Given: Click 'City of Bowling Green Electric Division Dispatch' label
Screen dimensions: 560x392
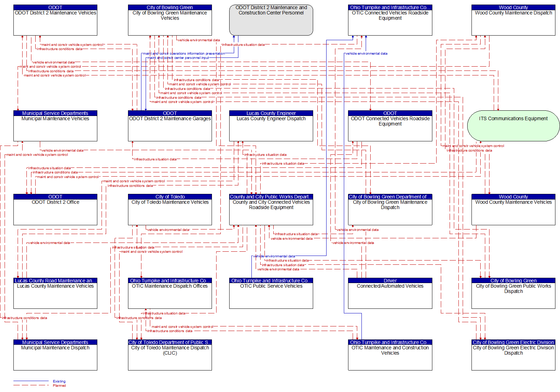Looking at the screenshot, I should (x=513, y=350).
